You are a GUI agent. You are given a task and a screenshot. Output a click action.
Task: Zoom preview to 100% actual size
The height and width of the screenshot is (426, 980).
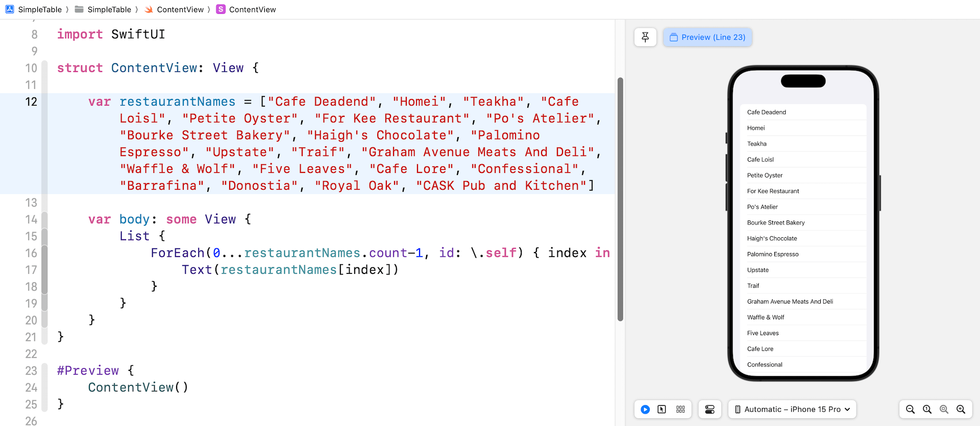click(927, 409)
